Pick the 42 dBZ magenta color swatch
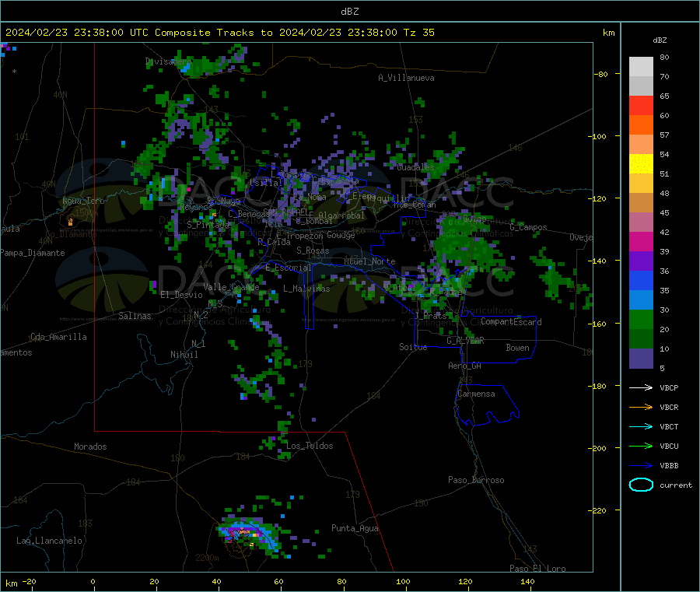Screen dimensions: 700x592 (641, 241)
